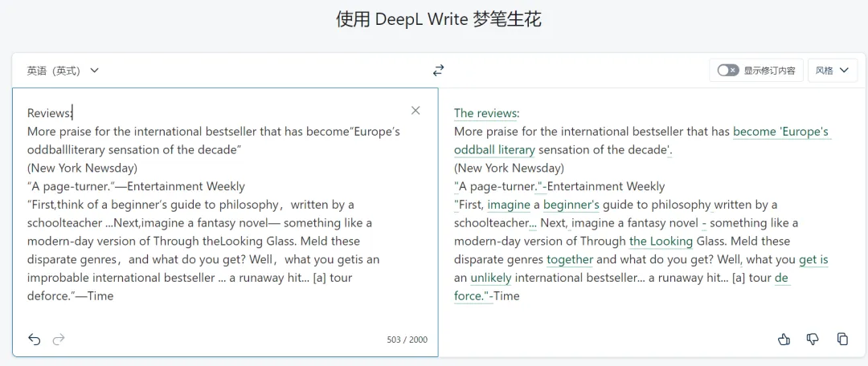Screen dimensions: 868x366
Task: Clear source text with the X icon
Action: [416, 111]
